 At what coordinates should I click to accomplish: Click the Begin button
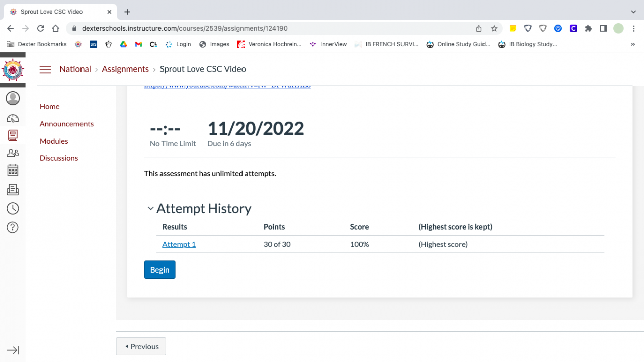coord(159,269)
